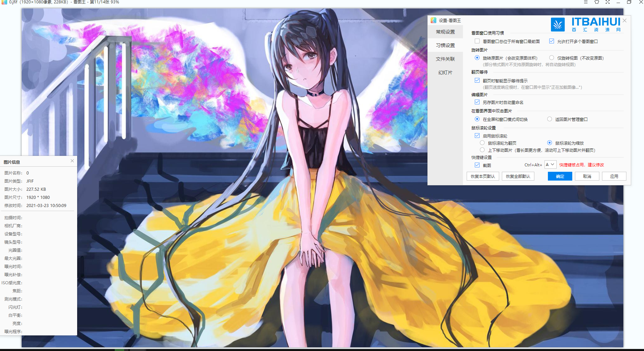This screenshot has width=644, height=351.
Task: Open the skin shirt icon in title bar
Action: coord(597,2)
